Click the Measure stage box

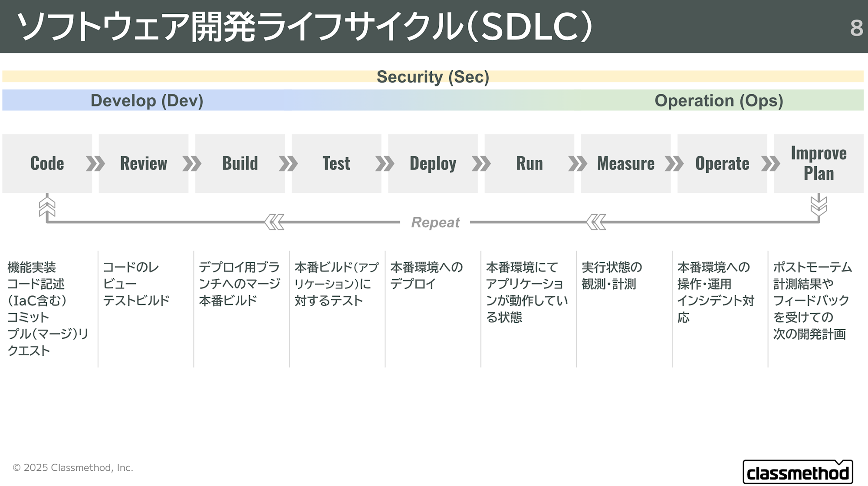click(626, 163)
